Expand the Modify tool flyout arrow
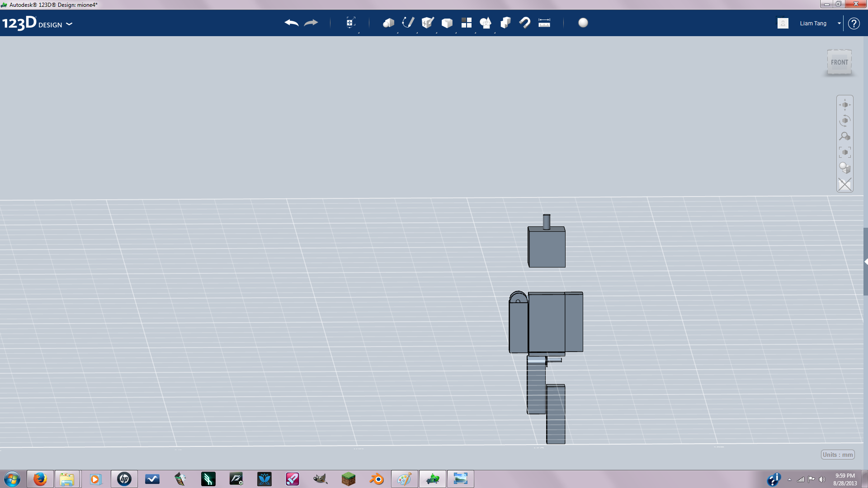Screen dimensions: 868x488 click(456, 33)
